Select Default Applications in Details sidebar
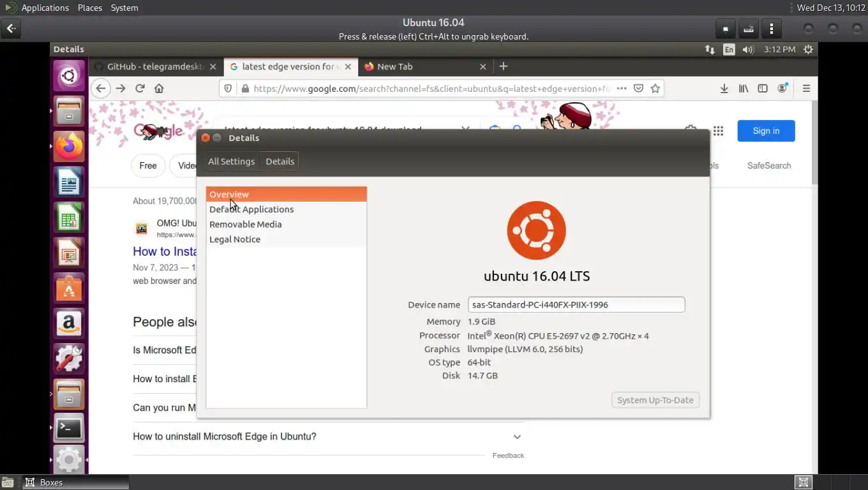The image size is (868, 490). coord(286,209)
